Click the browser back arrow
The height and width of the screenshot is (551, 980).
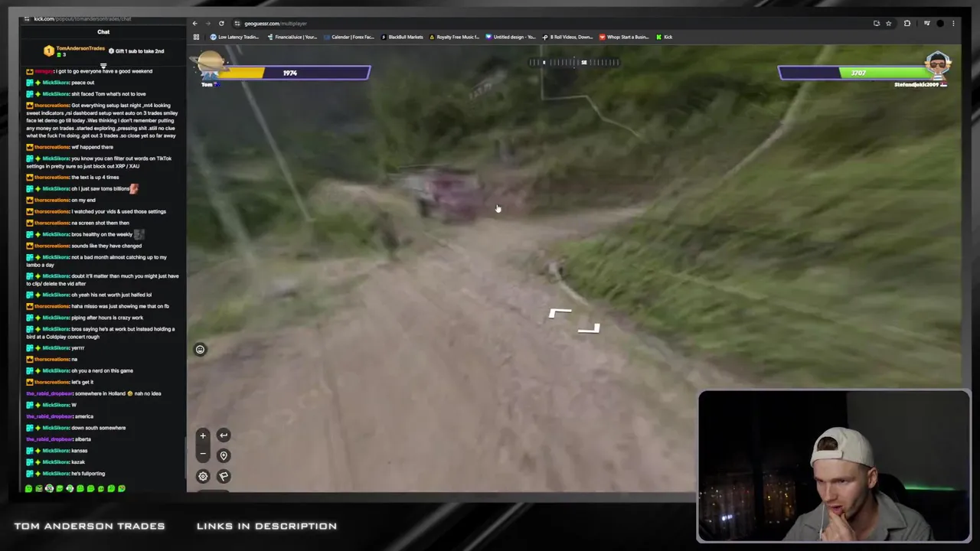[194, 24]
